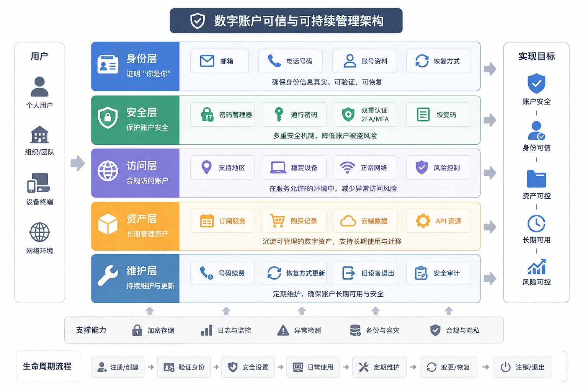The width and height of the screenshot is (588, 392).
Task: Click the 合规与隐私 shield icon
Action: click(x=435, y=330)
